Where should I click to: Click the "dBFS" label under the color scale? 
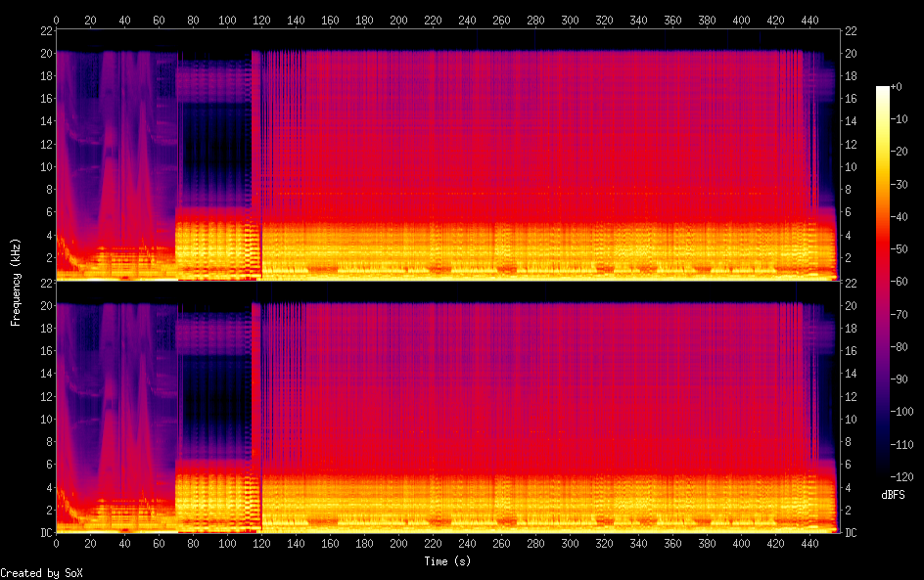click(893, 496)
